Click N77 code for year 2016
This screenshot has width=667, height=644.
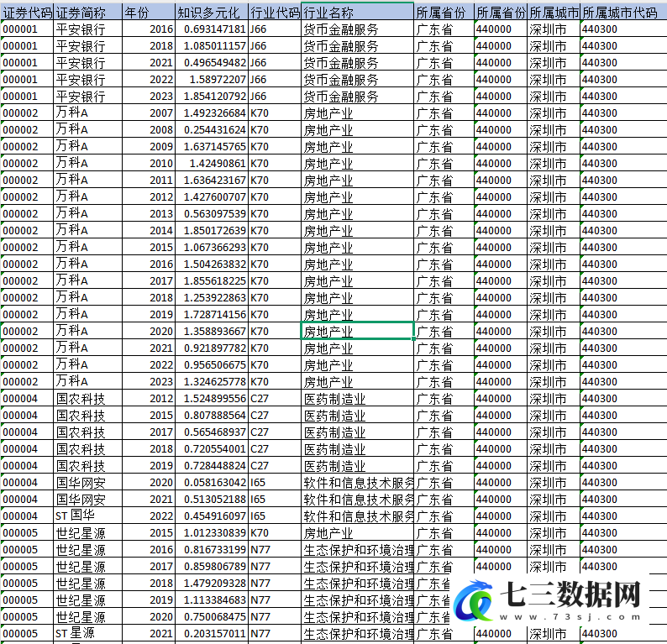[275, 550]
